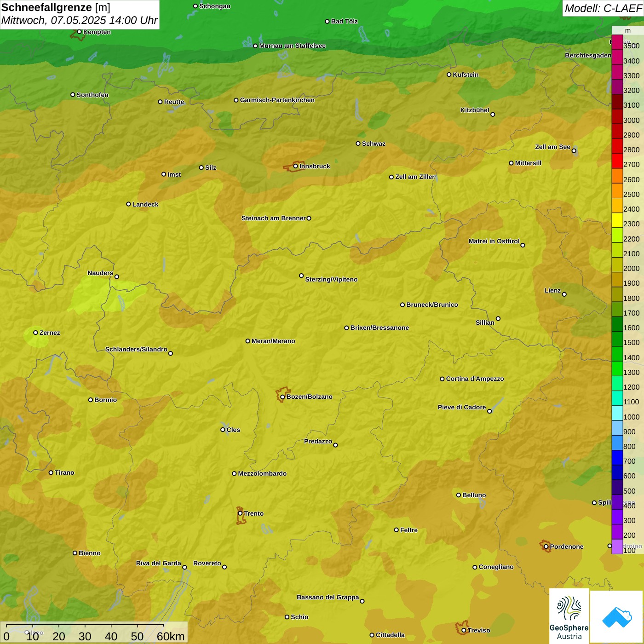
Task: Click the blue cloud house logo
Action: (617, 617)
